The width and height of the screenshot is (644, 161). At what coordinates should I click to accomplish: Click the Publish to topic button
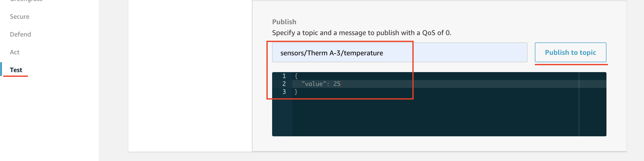570,53
